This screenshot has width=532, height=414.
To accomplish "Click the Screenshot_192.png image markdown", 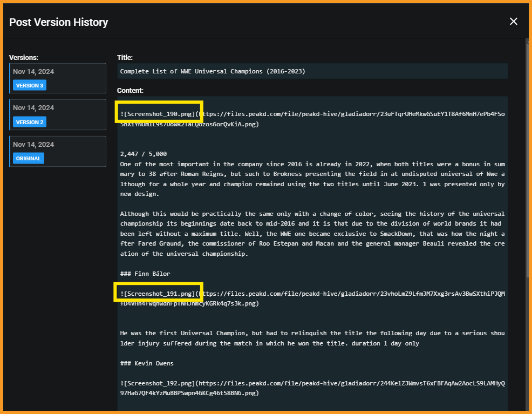I will click(x=312, y=388).
